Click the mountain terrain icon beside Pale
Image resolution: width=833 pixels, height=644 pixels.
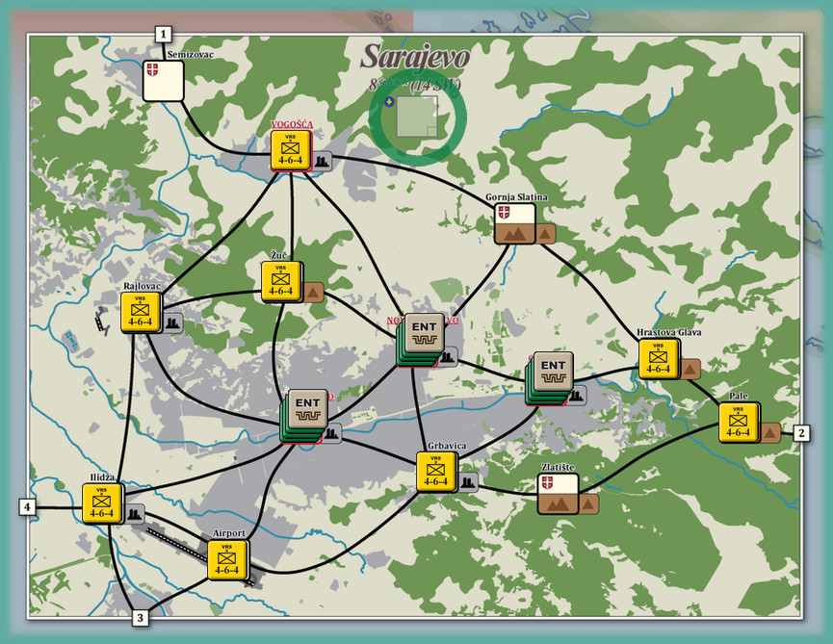[770, 432]
